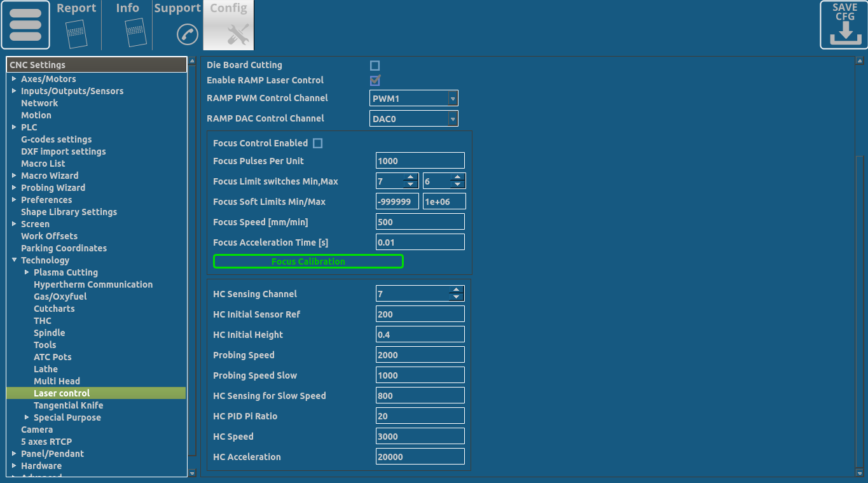Enable the Die Board Cutting checkbox
Screen dimensions: 868x483
point(375,66)
